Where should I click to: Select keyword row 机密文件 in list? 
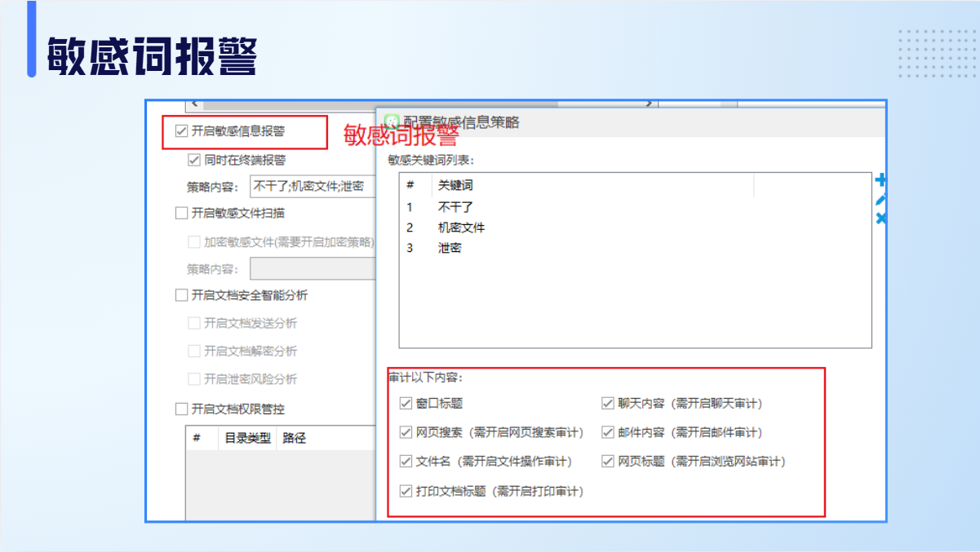tap(461, 227)
